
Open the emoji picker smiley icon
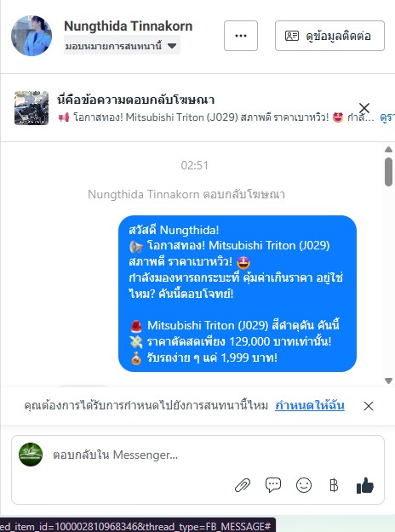coord(304,485)
